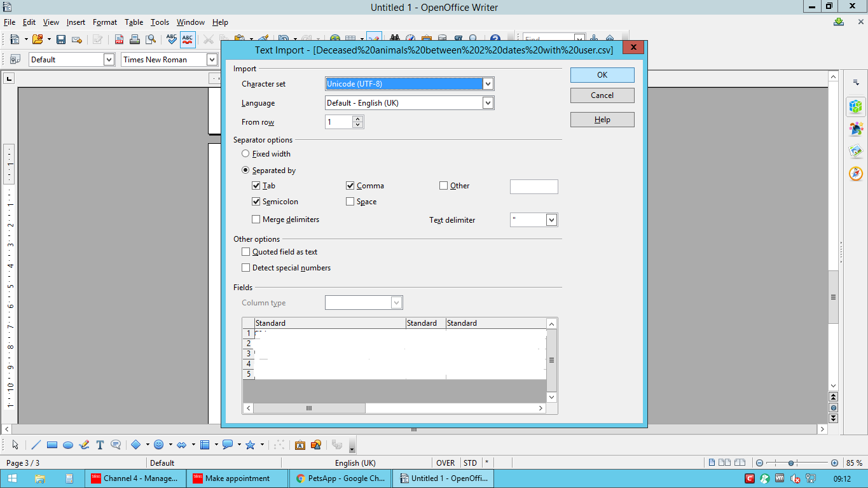Increase From row using the stepper arrow

pos(358,119)
